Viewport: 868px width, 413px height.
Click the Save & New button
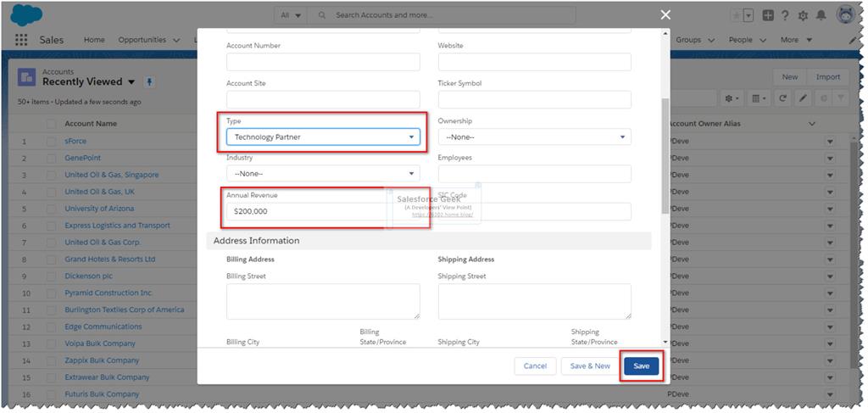coord(590,366)
